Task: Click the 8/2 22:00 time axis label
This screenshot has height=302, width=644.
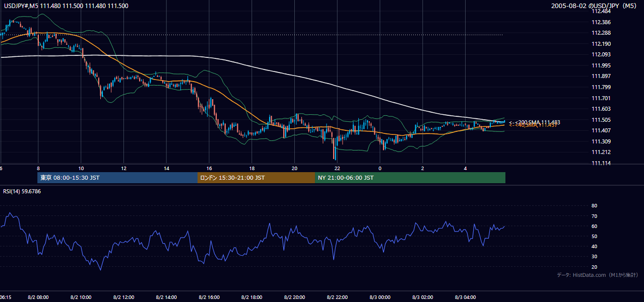Action: pos(337,297)
